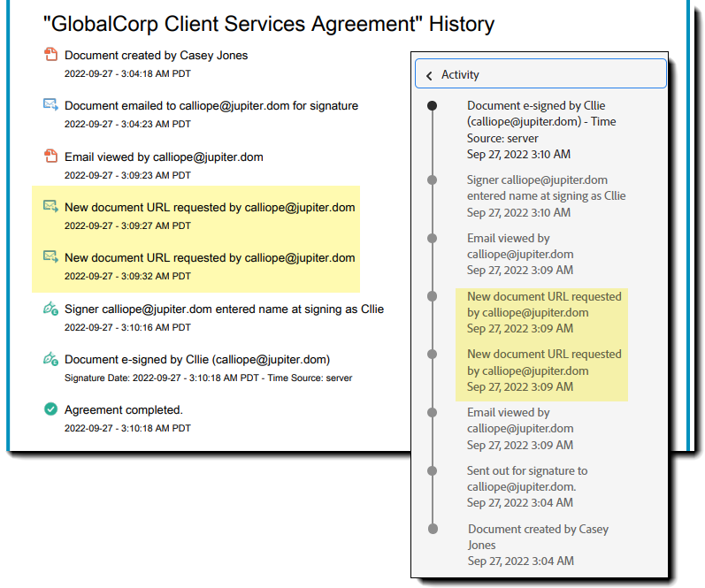Click the Activity entry "Signer calliope@jupiter.dom entered name"
This screenshot has width=705, height=588.
547,188
